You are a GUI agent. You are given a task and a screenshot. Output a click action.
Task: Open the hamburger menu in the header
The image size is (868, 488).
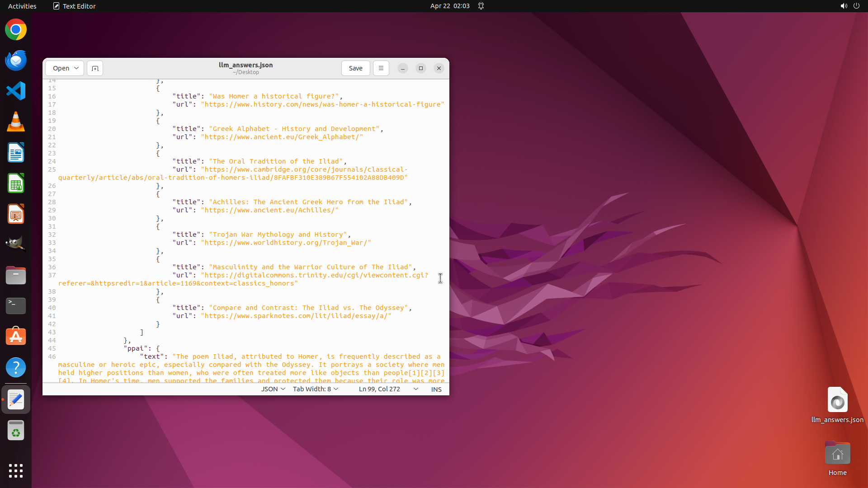pyautogui.click(x=381, y=68)
